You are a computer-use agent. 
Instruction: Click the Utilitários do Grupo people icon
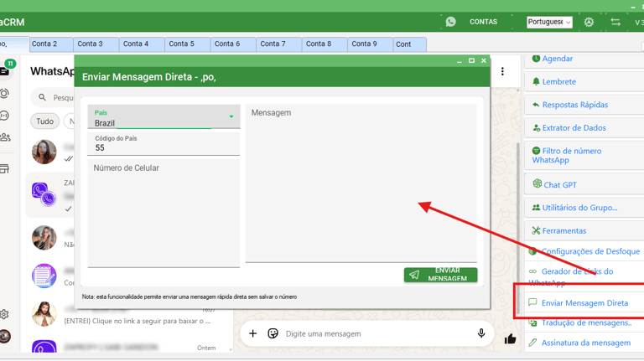(536, 208)
